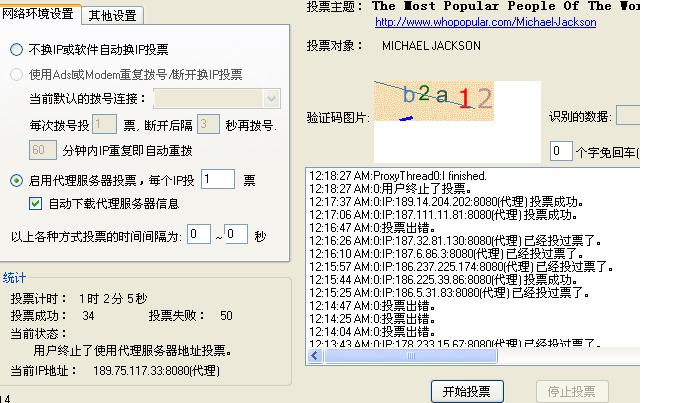Open the 其他设置 tab
The height and width of the screenshot is (403, 683).
click(x=112, y=15)
